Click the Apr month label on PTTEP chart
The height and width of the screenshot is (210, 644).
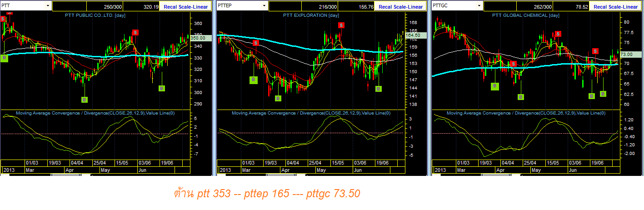coord(286,170)
